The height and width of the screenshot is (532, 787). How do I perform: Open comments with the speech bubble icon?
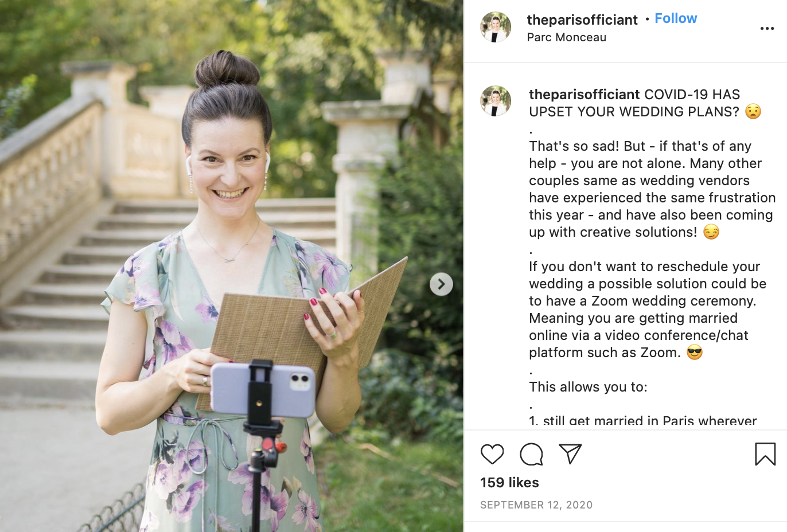click(531, 454)
